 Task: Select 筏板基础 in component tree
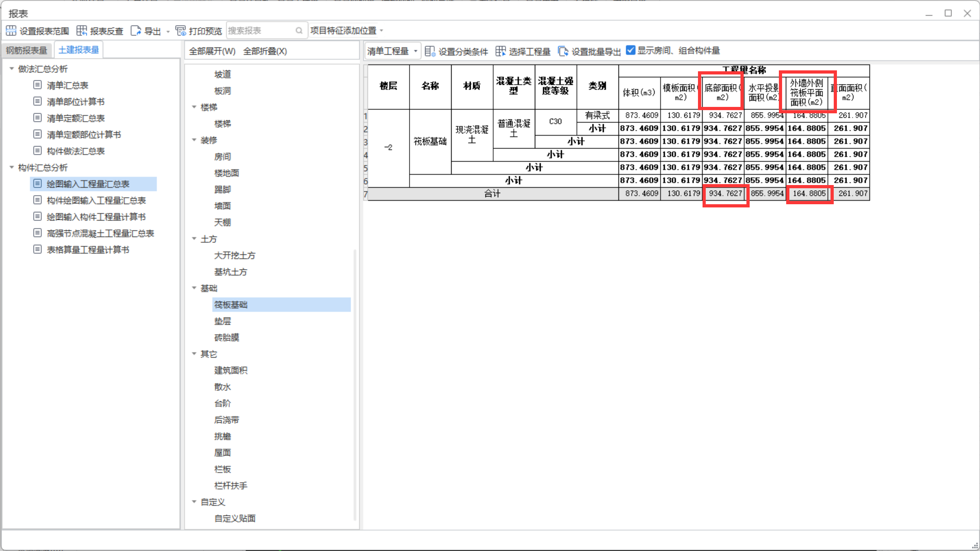[x=282, y=304]
